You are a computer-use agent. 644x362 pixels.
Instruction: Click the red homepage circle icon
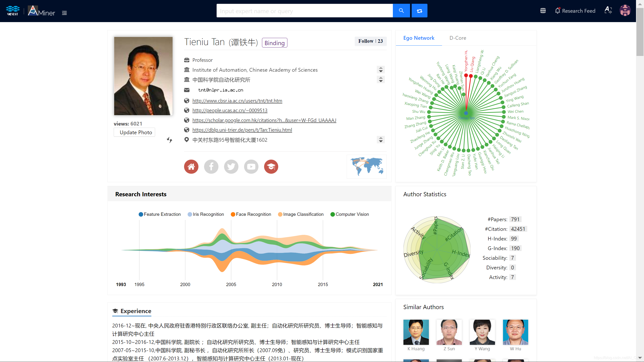point(191,166)
